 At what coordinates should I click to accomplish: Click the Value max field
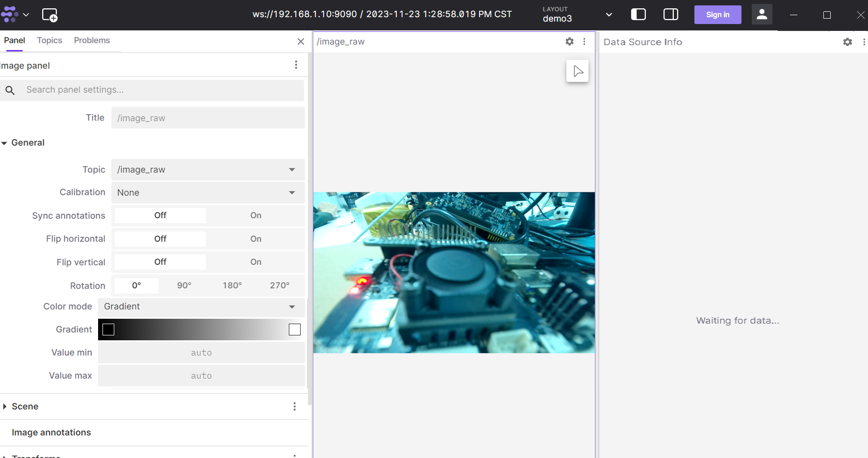202,376
